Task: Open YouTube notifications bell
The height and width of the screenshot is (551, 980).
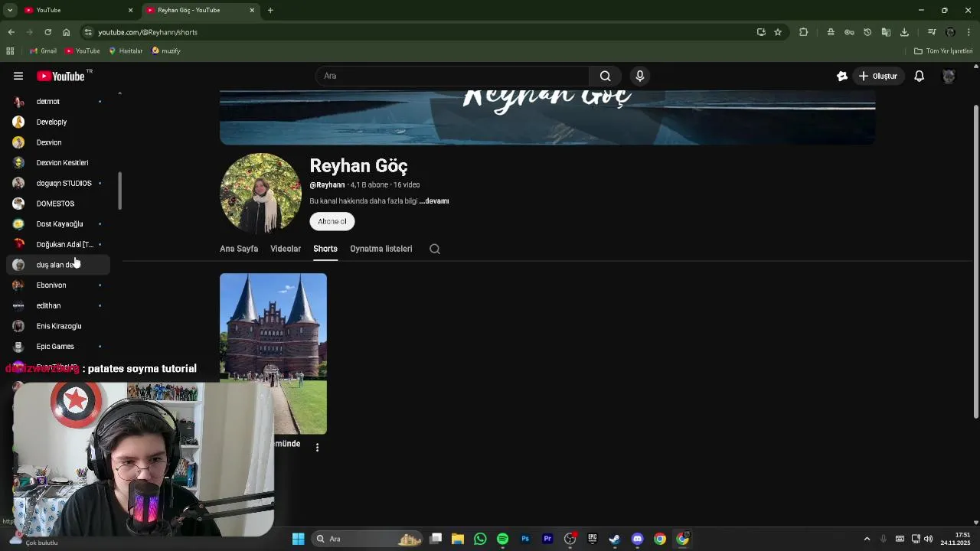Action: tap(919, 76)
